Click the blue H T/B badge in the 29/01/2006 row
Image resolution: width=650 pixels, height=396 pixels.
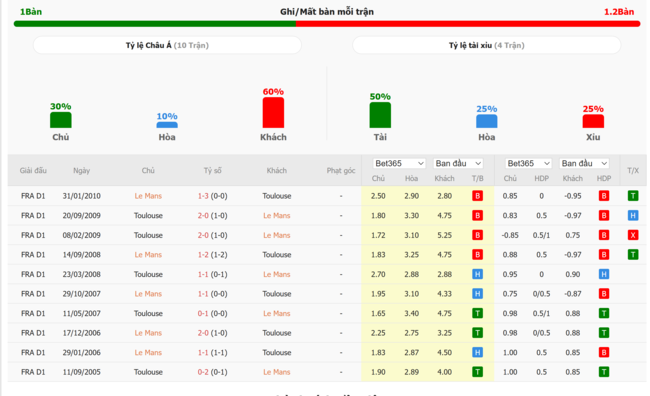click(x=478, y=352)
